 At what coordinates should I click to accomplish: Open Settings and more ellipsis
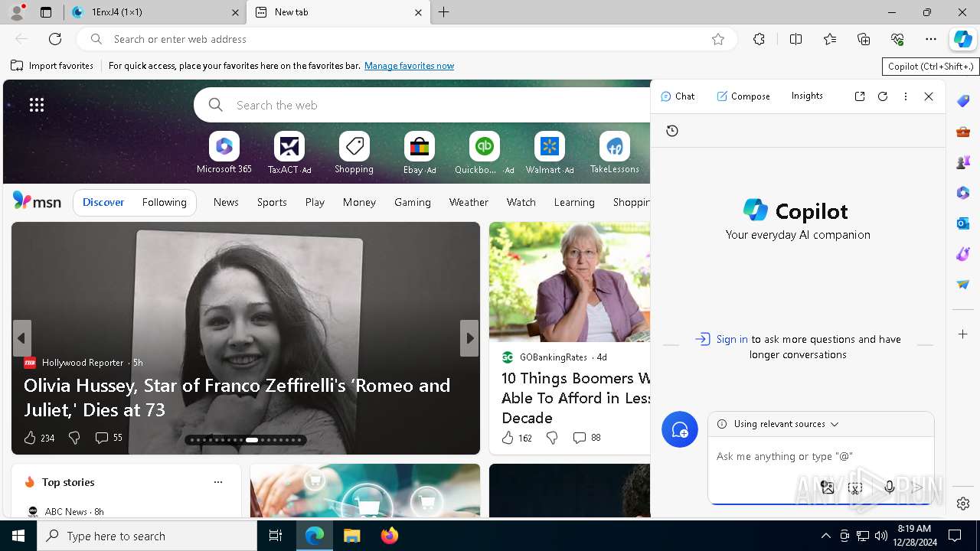tap(931, 39)
